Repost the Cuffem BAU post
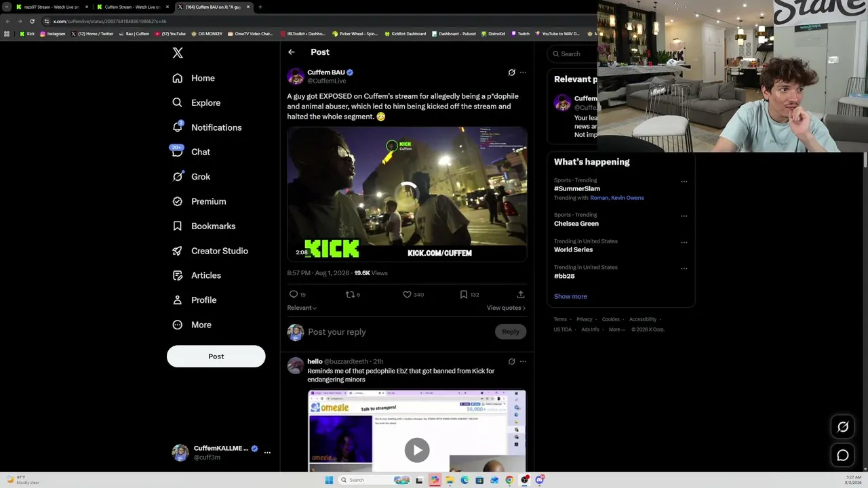 350,294
